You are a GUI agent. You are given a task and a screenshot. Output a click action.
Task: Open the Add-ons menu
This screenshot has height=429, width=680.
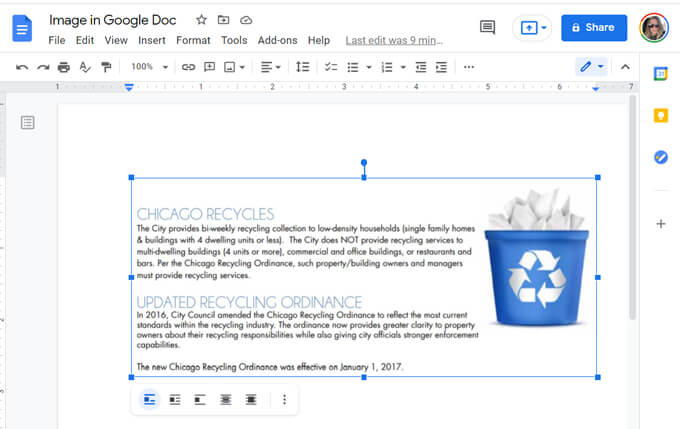pyautogui.click(x=278, y=40)
